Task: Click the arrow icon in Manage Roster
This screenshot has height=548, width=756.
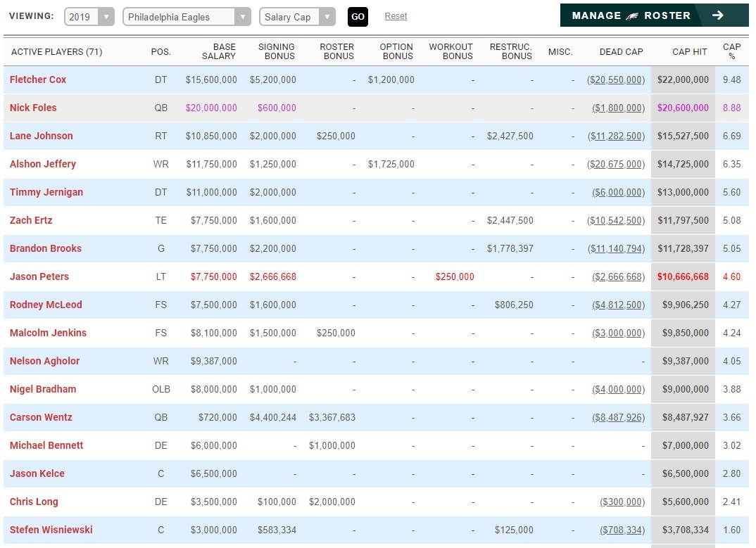Action: (718, 15)
